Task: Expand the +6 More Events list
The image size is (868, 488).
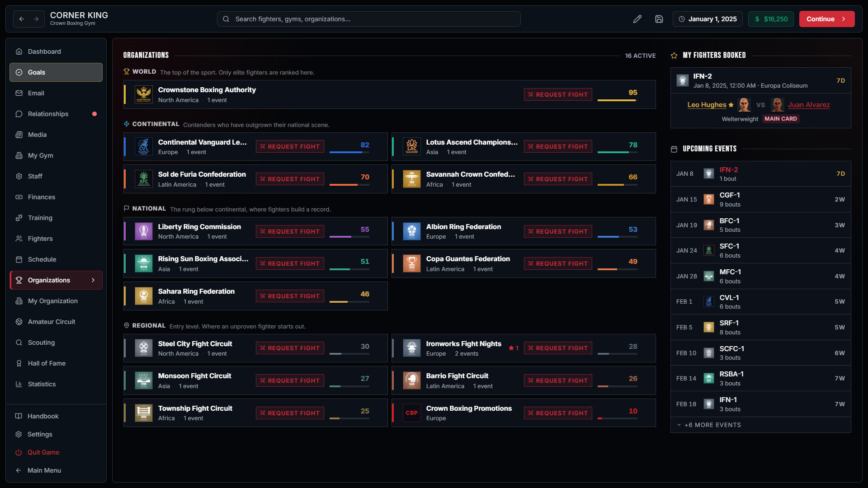Action: coord(761,425)
